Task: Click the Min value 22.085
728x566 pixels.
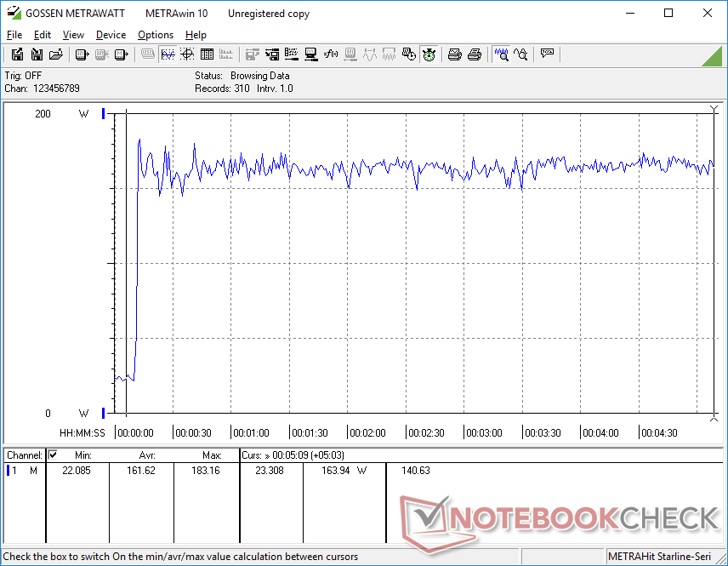Action: point(77,471)
